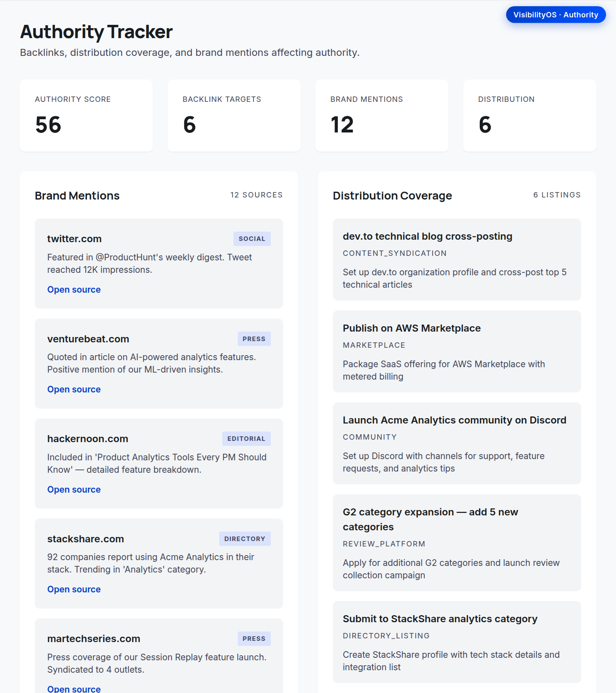
Task: Click the 12 brand mentions value
Action: [x=342, y=125]
